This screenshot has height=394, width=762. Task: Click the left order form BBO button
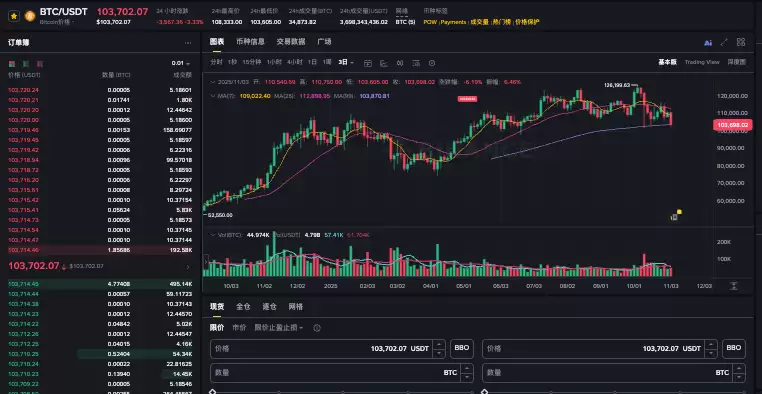(x=462, y=348)
